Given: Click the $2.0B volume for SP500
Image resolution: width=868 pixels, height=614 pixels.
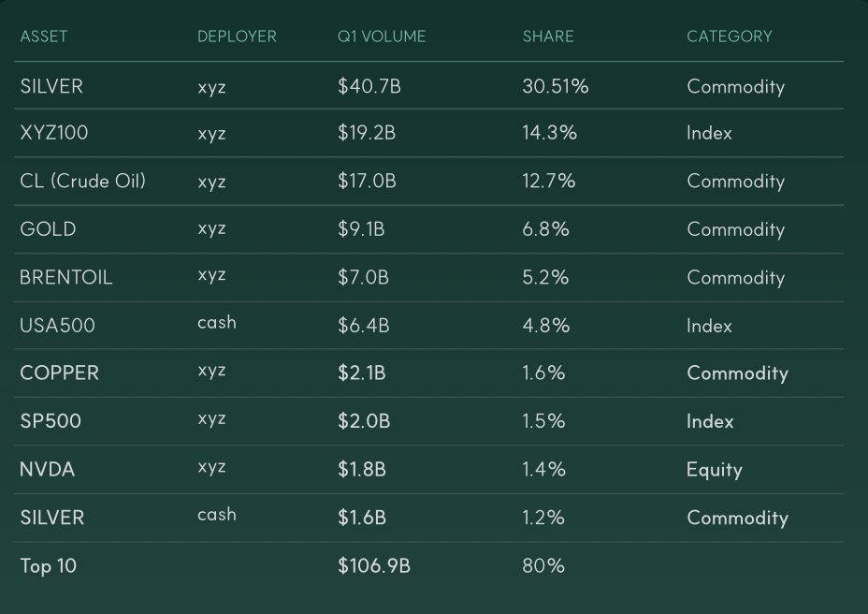Looking at the screenshot, I should [x=364, y=421].
